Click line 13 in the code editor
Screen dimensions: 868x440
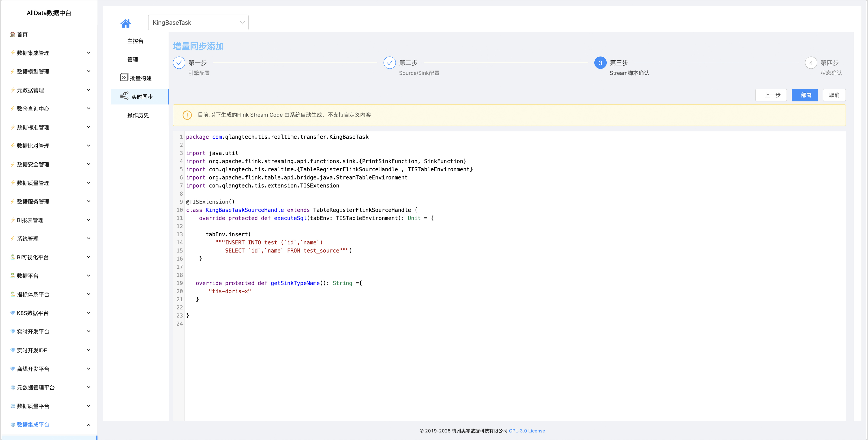coord(228,234)
